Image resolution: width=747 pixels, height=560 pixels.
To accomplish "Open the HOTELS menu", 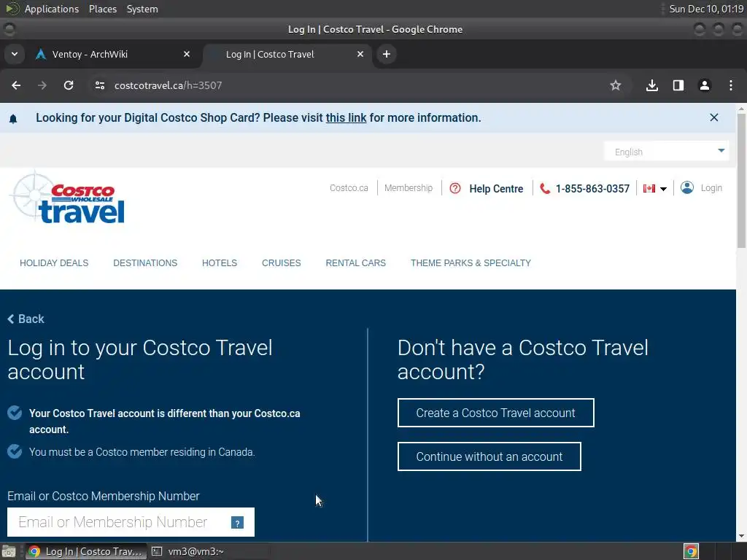I will point(220,262).
